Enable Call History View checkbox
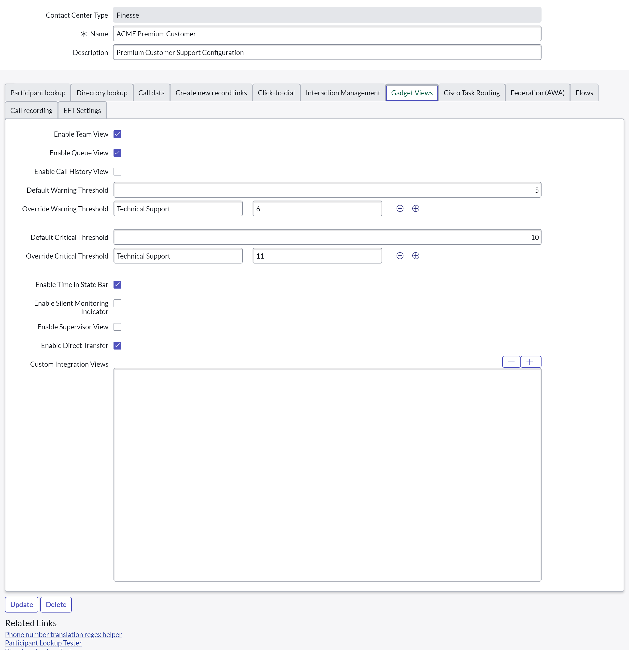 [x=117, y=172]
